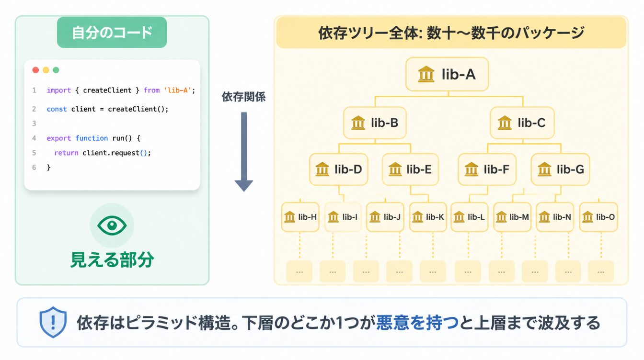
Task: Click the small icon in the lib-H node
Action: (x=290, y=217)
